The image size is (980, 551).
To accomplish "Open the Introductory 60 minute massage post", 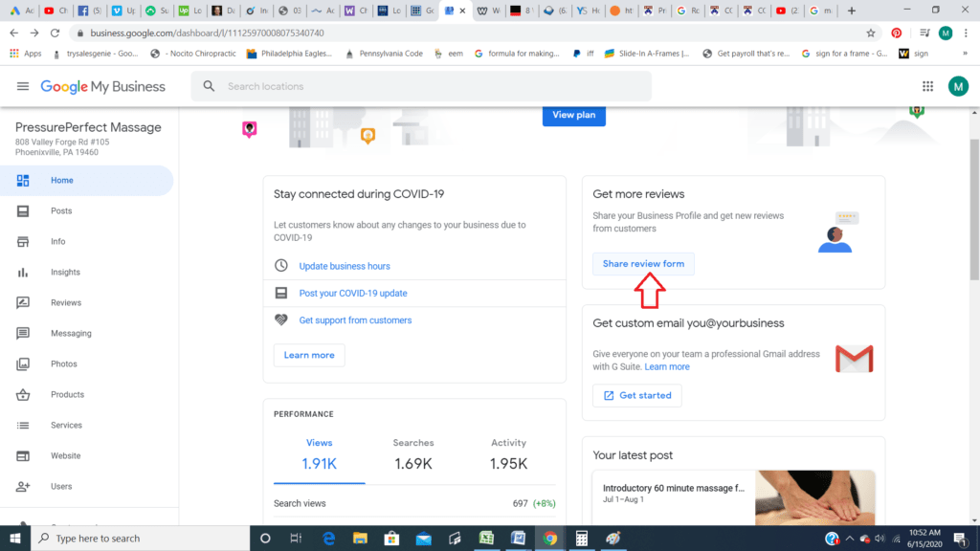I will click(673, 488).
